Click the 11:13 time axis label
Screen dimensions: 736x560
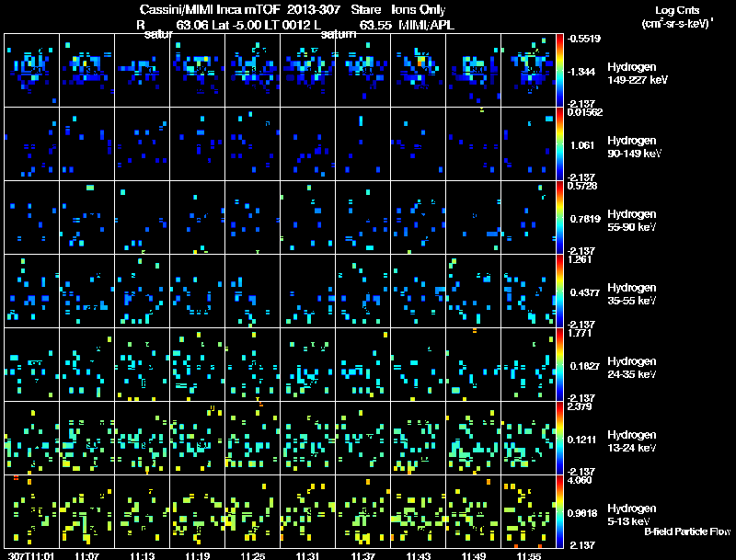(x=143, y=555)
